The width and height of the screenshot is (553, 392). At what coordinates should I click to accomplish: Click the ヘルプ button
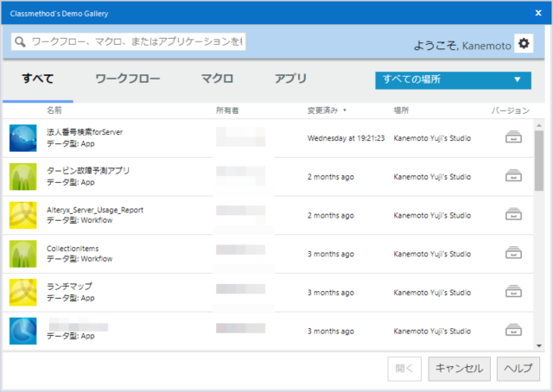pyautogui.click(x=518, y=369)
